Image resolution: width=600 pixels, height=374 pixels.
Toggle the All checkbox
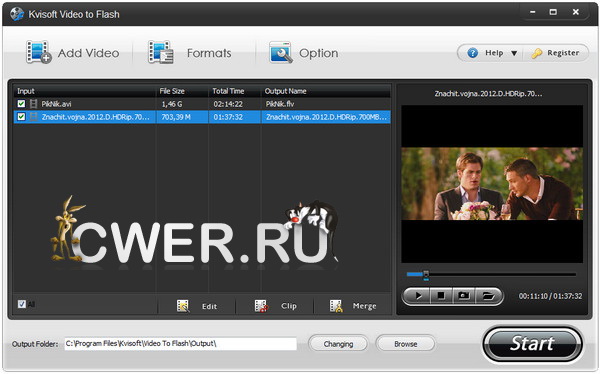point(22,304)
